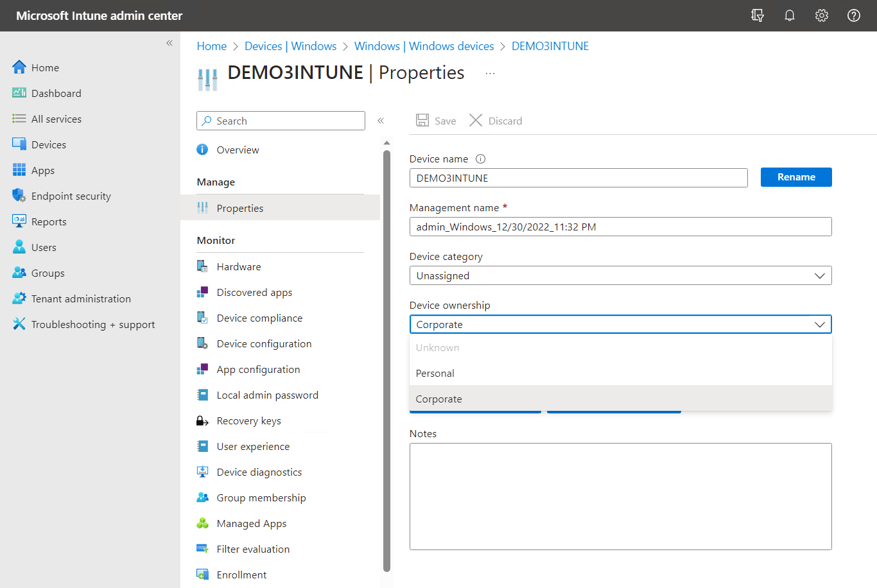Click Device name info tooltip icon
Screen dimensions: 877x588
(x=480, y=159)
